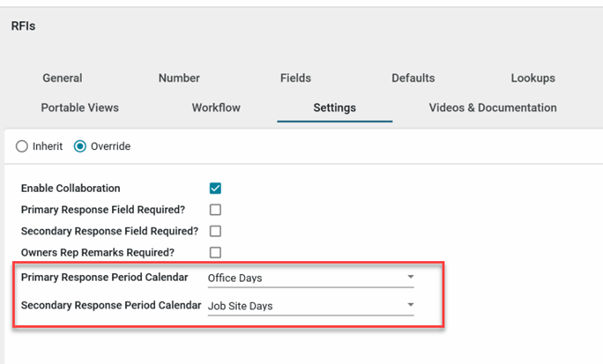The height and width of the screenshot is (364, 603).
Task: Choose the Override radio option
Action: (80, 146)
